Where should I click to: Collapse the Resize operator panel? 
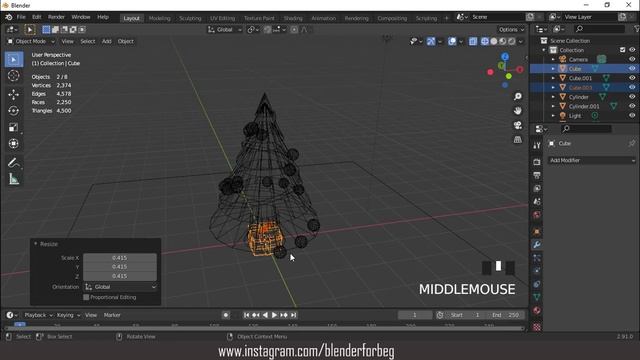tap(36, 244)
